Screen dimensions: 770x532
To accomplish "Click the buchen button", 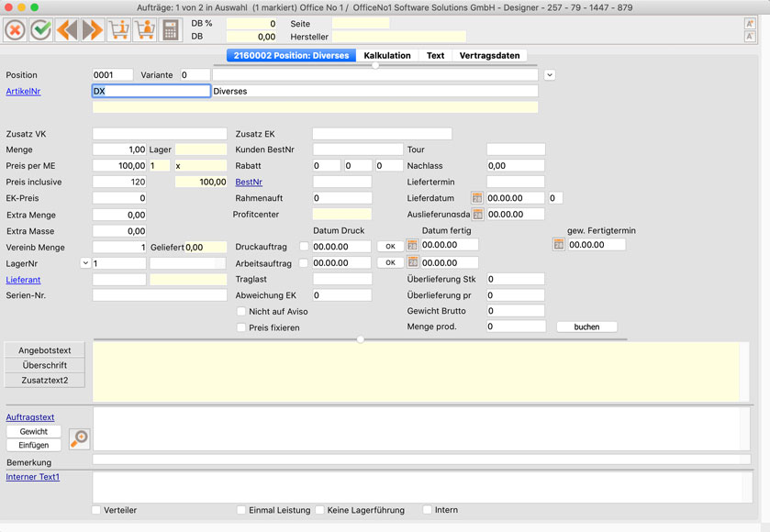I will 586,327.
